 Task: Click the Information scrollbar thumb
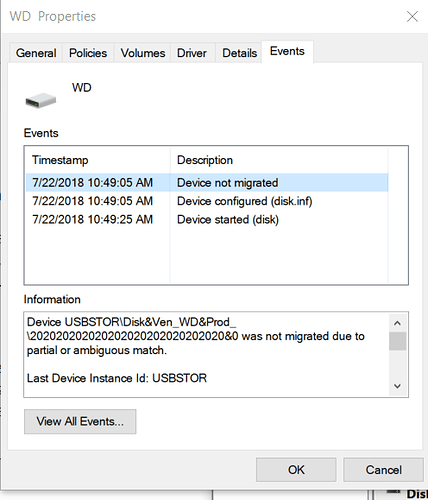(397, 341)
